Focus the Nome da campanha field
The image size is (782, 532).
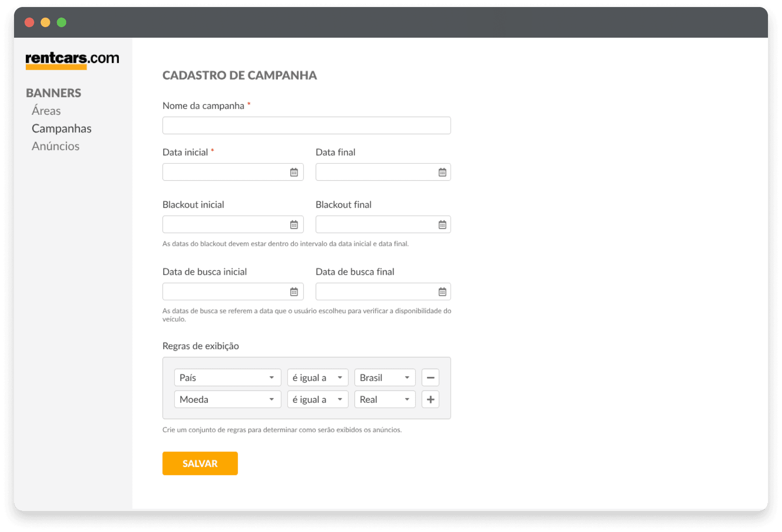click(306, 125)
